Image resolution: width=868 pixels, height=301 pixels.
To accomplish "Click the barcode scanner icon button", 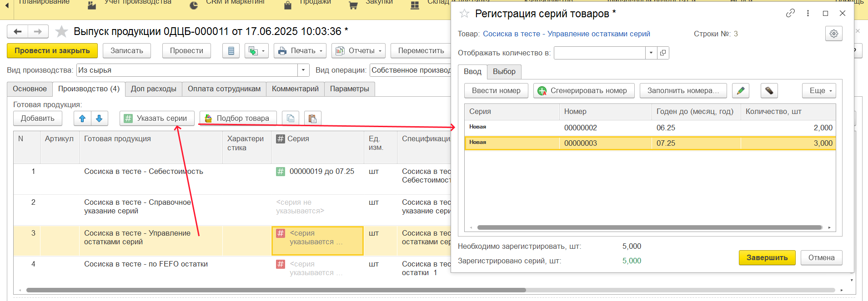I will click(769, 91).
